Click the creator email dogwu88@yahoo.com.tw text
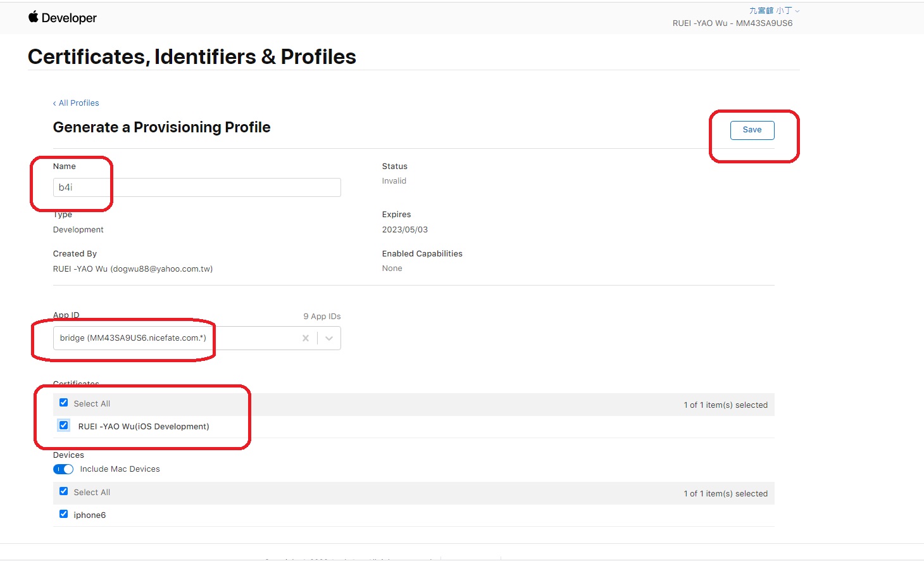 (x=161, y=269)
